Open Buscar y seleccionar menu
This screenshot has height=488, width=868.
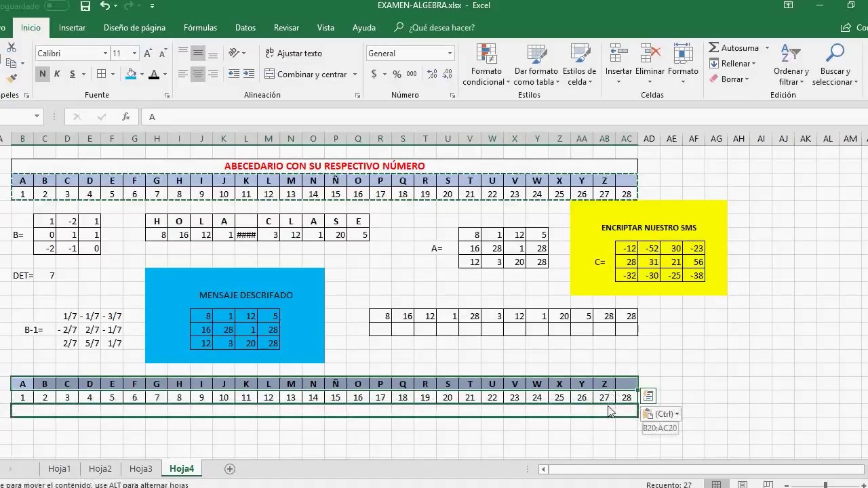835,66
